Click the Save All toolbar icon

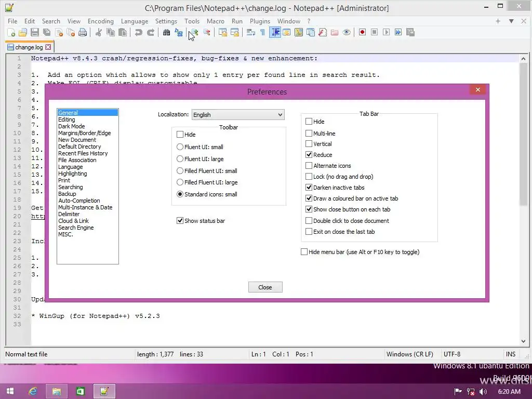click(46, 32)
